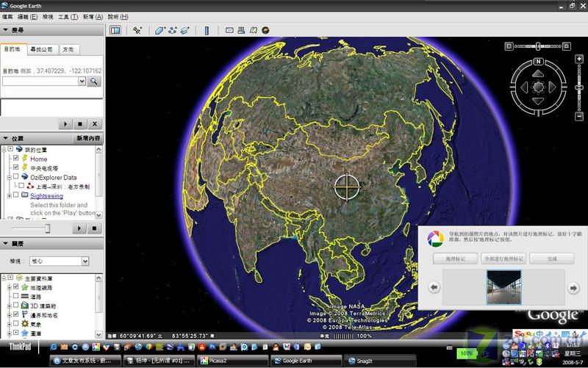
Task: Check the 3D 建築物 layer checkbox
Action: [x=15, y=305]
